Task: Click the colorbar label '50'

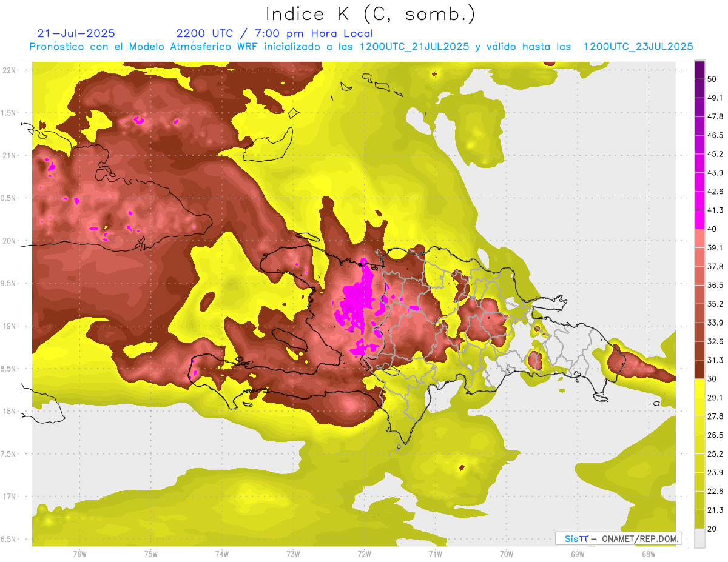Action: (713, 79)
